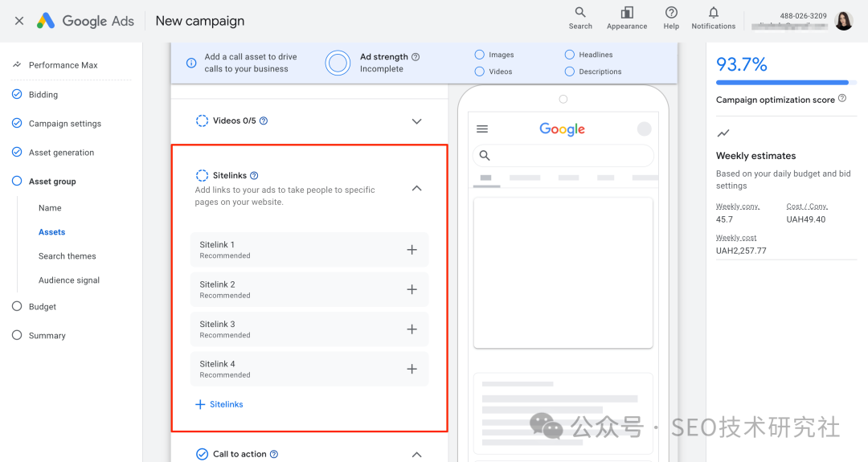Click the account profile avatar
The image size is (868, 462).
coord(843,21)
